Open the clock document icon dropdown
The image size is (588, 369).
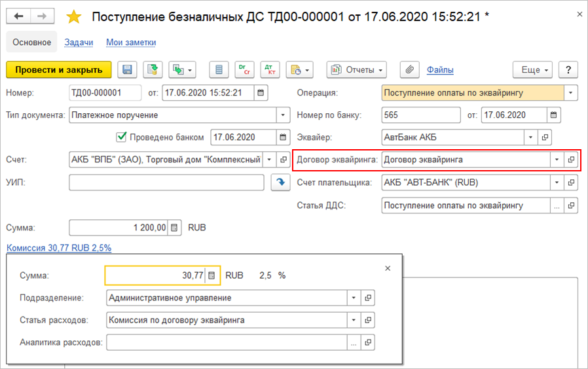(x=300, y=70)
